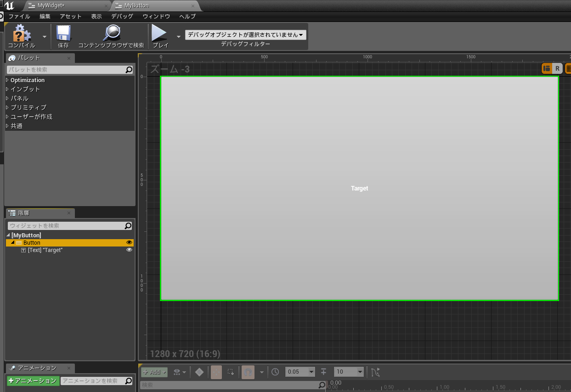The image size is (571, 392).
Task: Click the アニメーションを検索 search field
Action: tap(97, 381)
